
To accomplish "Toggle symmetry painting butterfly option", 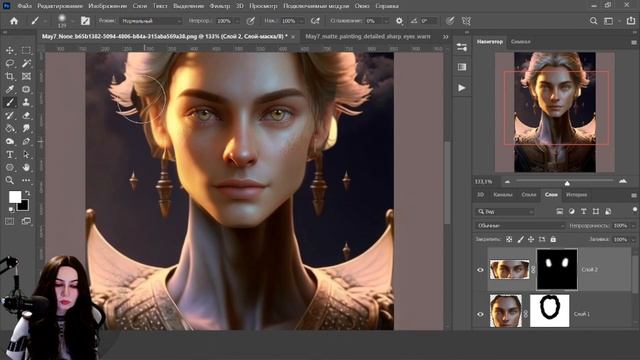I will click(x=466, y=21).
